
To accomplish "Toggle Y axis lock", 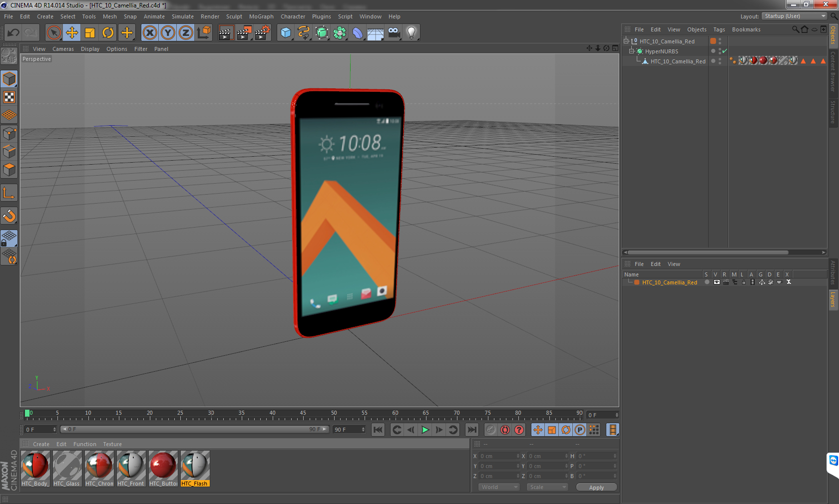I will tap(168, 33).
